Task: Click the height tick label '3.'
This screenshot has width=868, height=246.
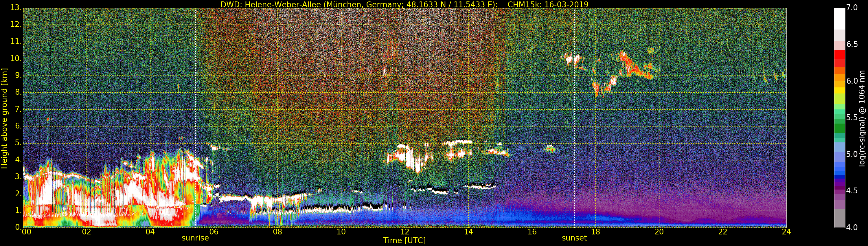Action: point(18,177)
